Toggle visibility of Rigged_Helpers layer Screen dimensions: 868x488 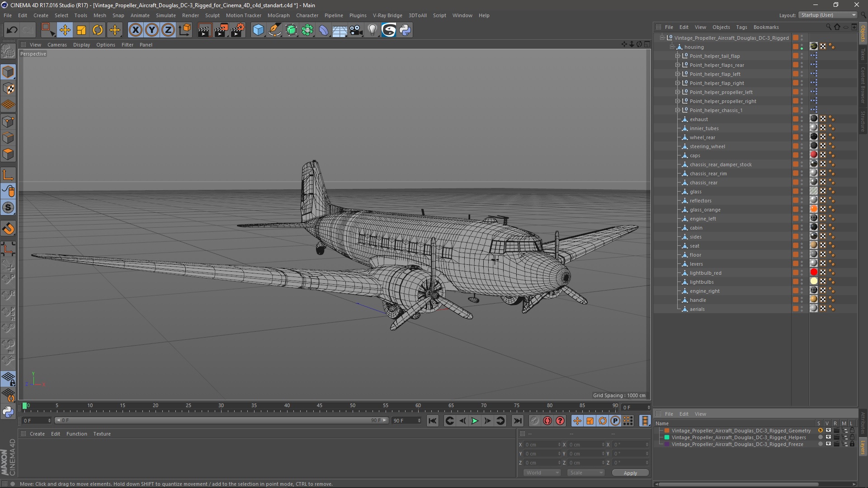pyautogui.click(x=828, y=437)
